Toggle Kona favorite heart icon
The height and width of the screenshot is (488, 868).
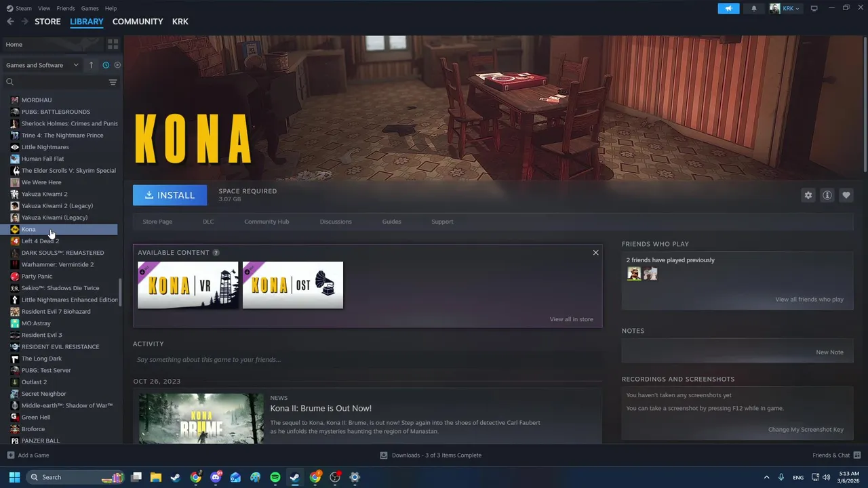pos(846,195)
